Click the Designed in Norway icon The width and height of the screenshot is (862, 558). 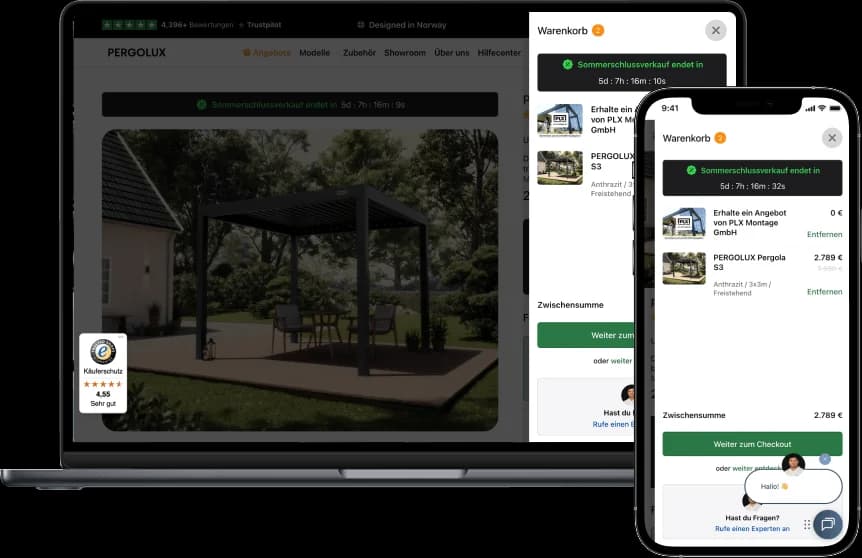[x=361, y=25]
